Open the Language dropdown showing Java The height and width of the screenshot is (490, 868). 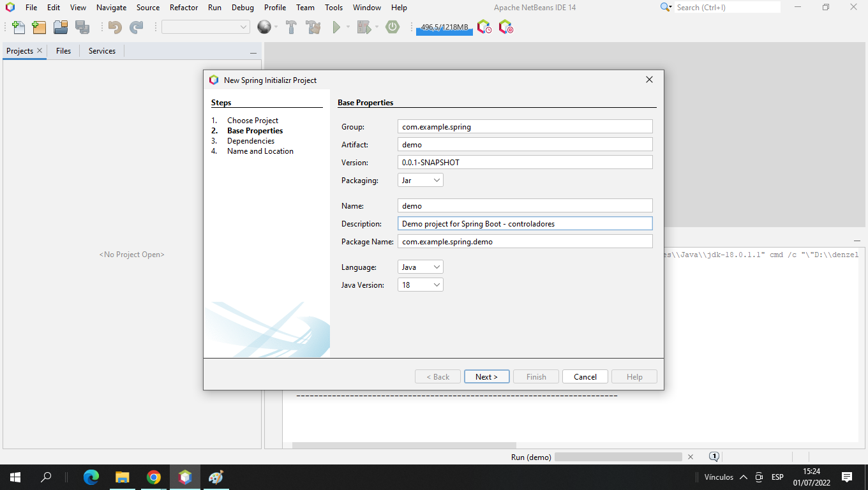[x=421, y=267]
